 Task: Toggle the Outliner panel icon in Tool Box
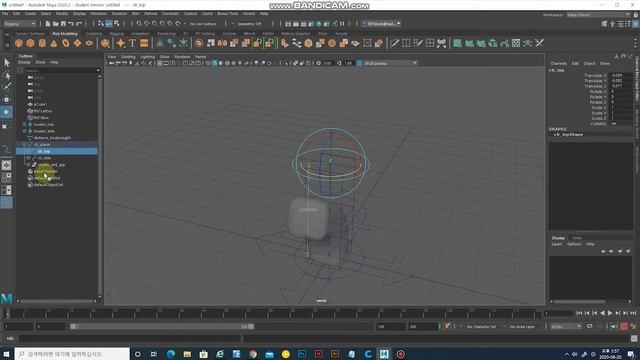coord(7,202)
